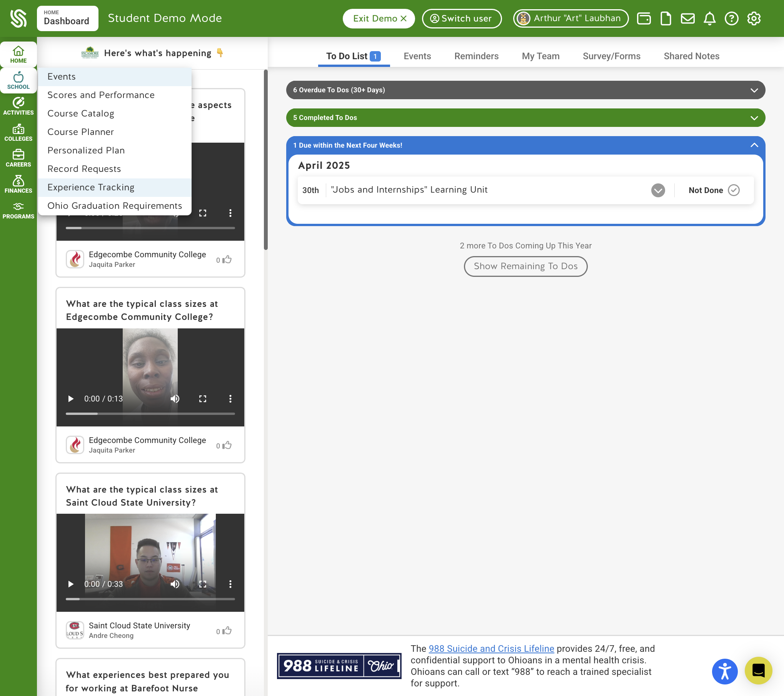Seek on Saint Cloud State video progress bar
Viewport: 784px width, 696px height.
(x=150, y=599)
